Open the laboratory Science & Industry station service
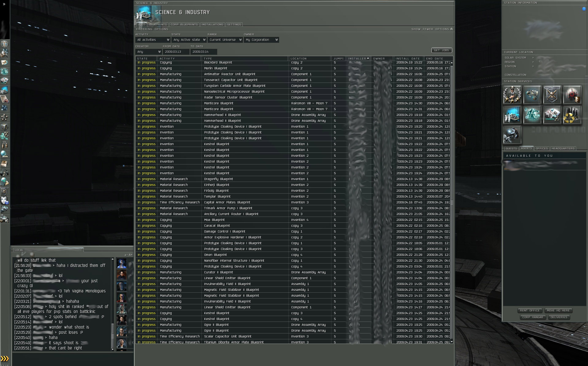The width and height of the screenshot is (588, 366). click(x=512, y=115)
